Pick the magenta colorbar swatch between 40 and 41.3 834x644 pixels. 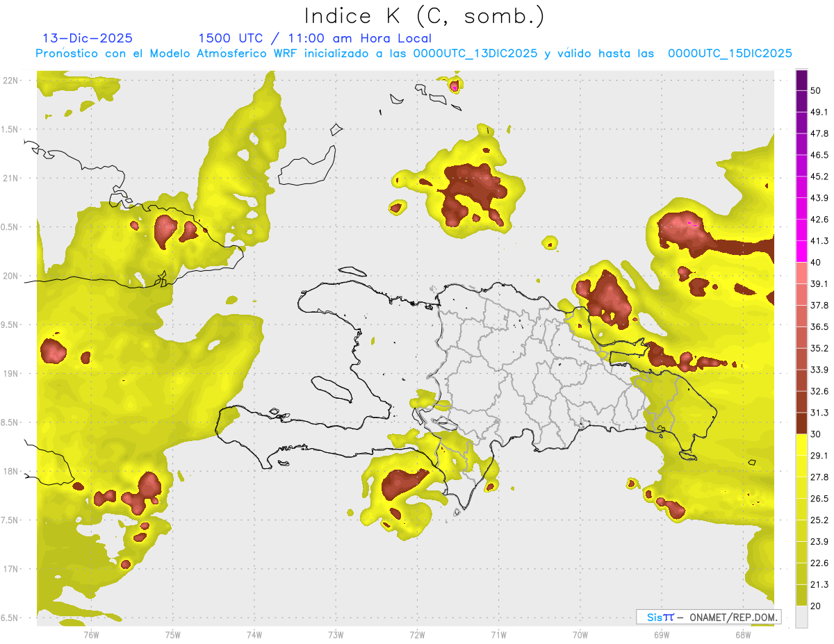(x=802, y=251)
